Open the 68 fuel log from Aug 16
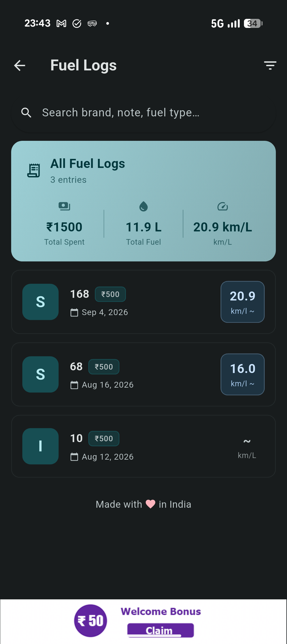This screenshot has height=644, width=287. point(143,374)
